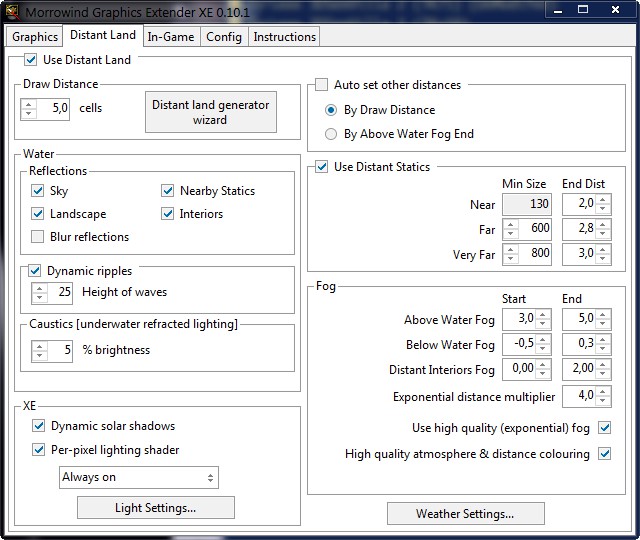Click the Near Min Size field
The height and width of the screenshot is (540, 640).
526,204
